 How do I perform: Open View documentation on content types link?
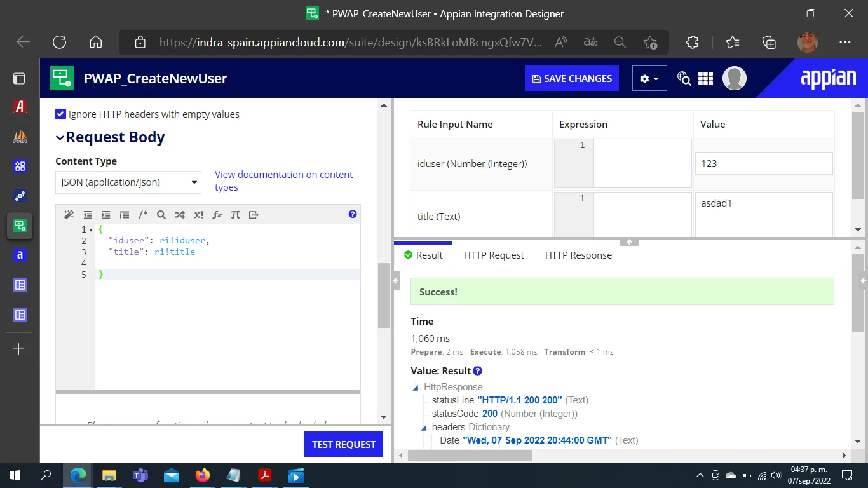[x=283, y=181]
